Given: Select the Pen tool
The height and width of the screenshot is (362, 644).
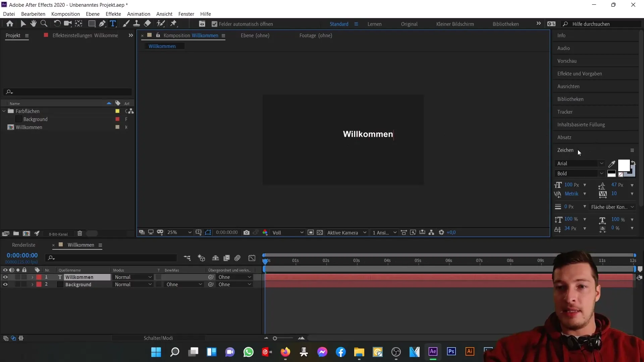Looking at the screenshot, I should tap(102, 24).
